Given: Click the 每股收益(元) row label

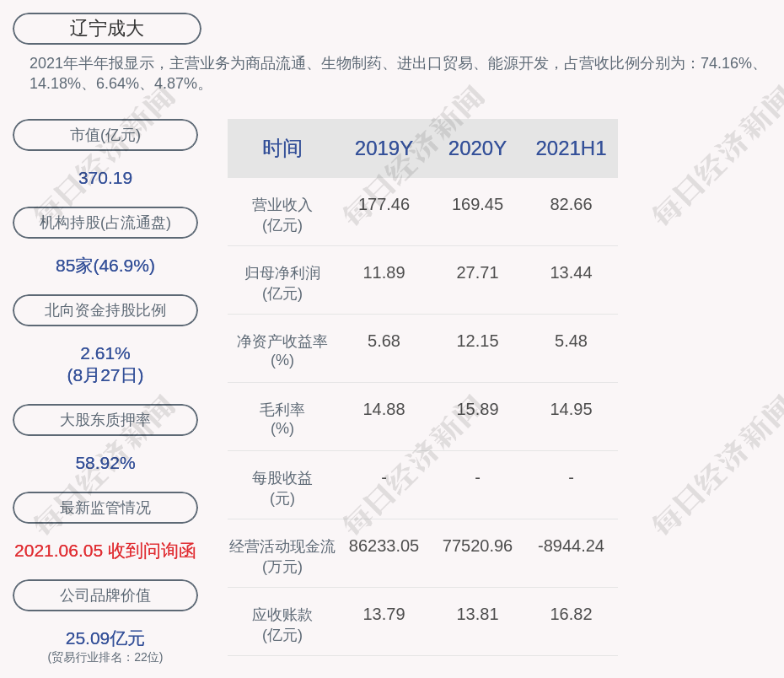Looking at the screenshot, I should pos(282,488).
